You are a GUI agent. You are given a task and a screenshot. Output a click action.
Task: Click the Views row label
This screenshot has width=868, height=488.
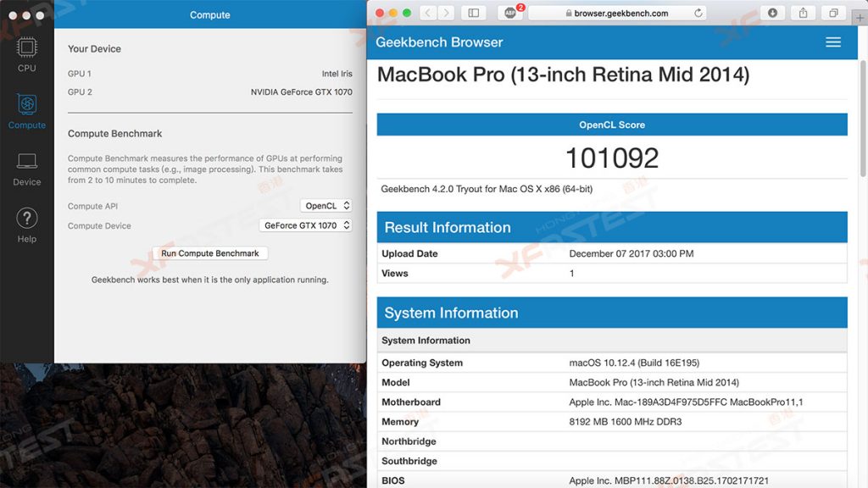coord(395,274)
